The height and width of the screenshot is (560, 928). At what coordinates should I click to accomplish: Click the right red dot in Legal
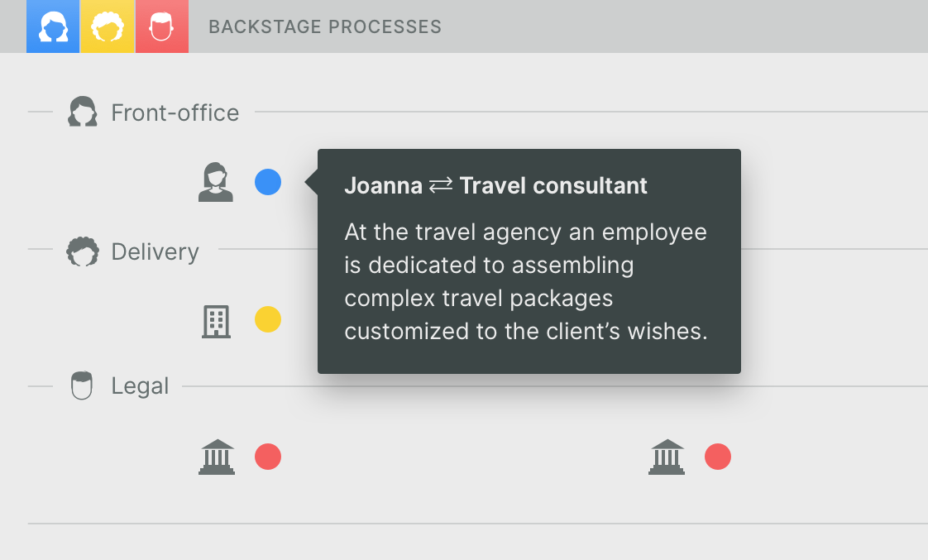click(718, 457)
